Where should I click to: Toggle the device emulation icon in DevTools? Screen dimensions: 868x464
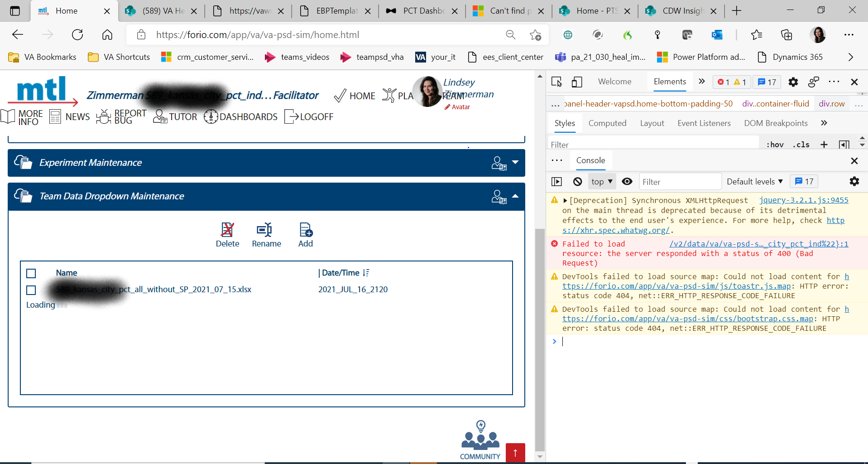point(576,82)
